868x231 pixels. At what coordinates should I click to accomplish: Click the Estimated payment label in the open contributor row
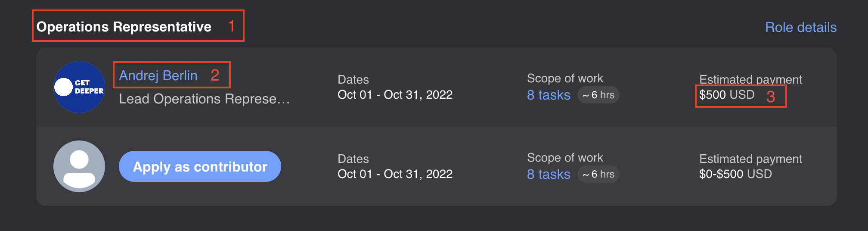[750, 159]
